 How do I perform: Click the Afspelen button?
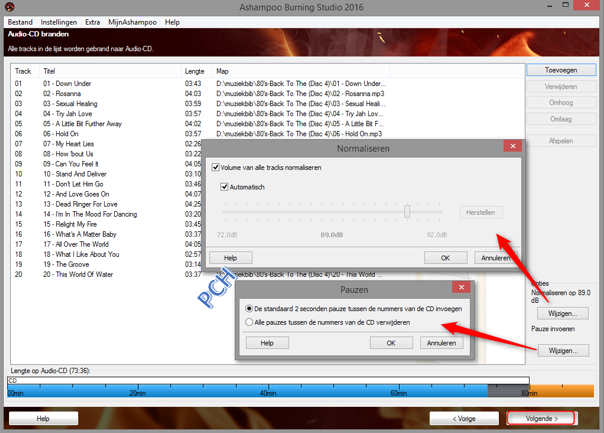(561, 141)
